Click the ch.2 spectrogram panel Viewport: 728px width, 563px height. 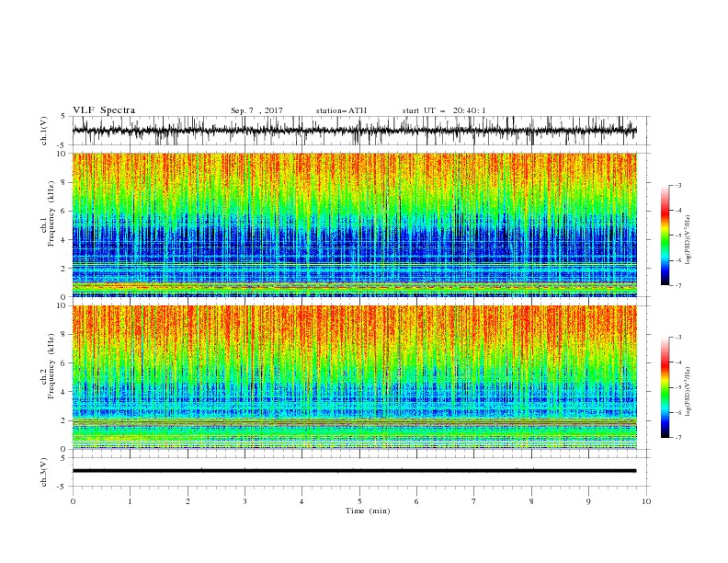tap(354, 377)
